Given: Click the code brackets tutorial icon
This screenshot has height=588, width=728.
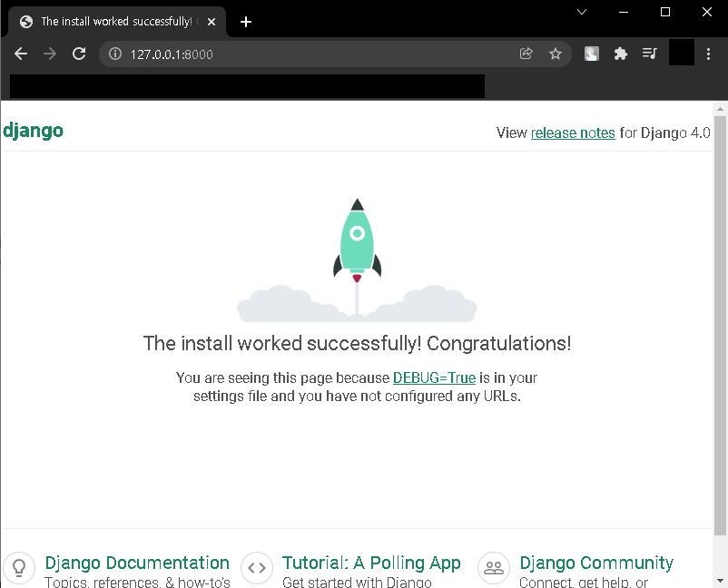Looking at the screenshot, I should [x=257, y=567].
